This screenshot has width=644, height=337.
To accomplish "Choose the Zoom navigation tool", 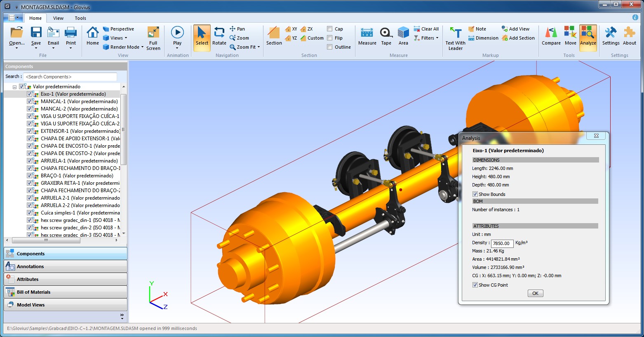I will click(x=240, y=38).
